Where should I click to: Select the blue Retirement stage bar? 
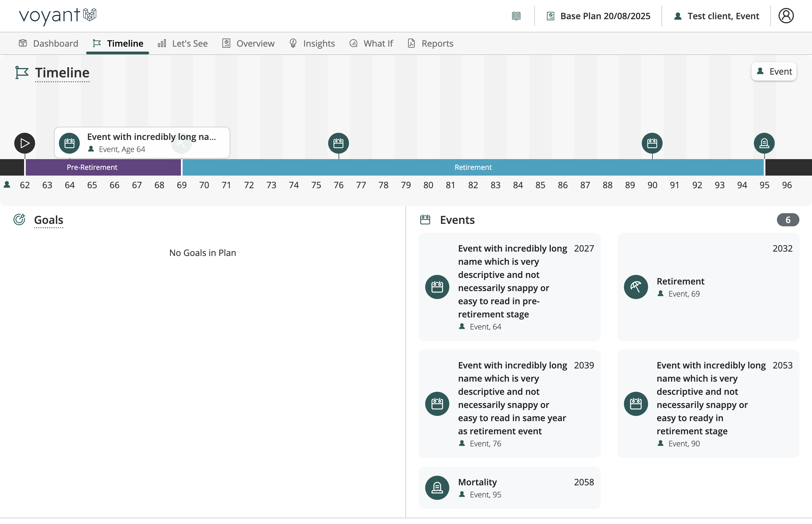(x=473, y=167)
